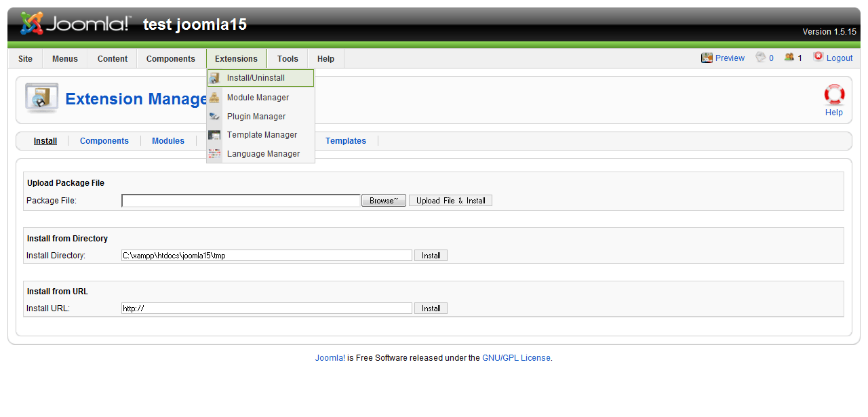Viewport: 868px width, 417px height.
Task: Click Install button next to Install Directory
Action: 431,256
